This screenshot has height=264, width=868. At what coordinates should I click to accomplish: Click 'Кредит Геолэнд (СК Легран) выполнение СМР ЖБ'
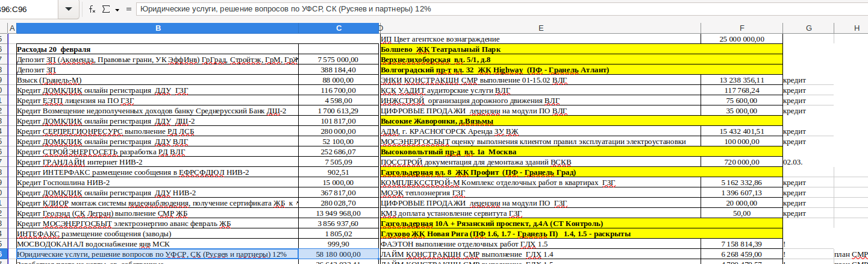(x=157, y=213)
